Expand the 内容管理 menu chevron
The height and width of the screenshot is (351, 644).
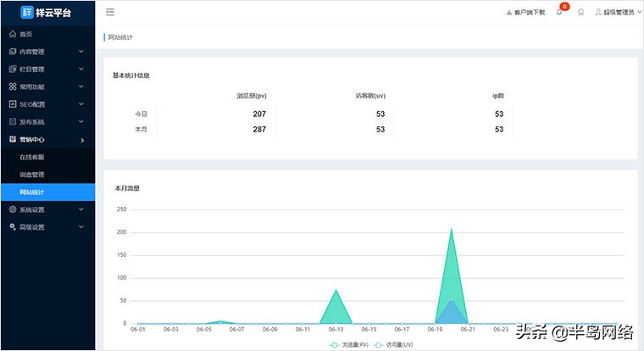[81, 52]
